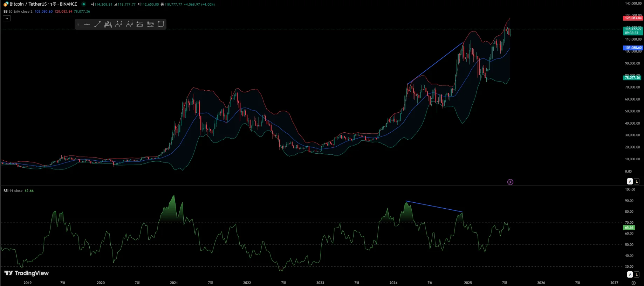This screenshot has width=644, height=286.
Task: Select the Elliott impulse wave 1-5 tool
Action: [119, 24]
